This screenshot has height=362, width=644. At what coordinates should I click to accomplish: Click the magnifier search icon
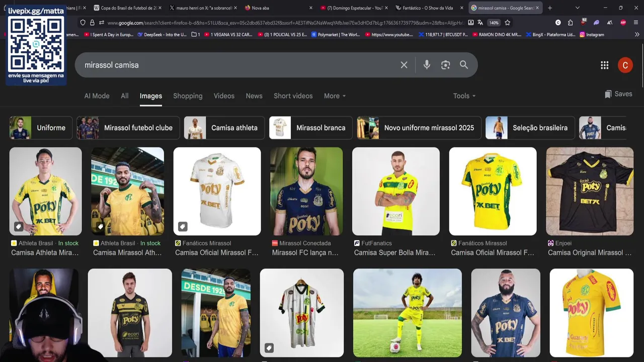click(464, 65)
